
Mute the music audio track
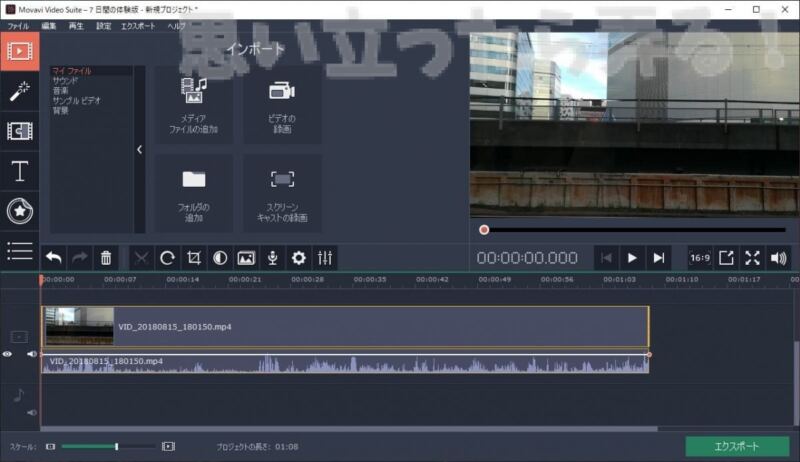tap(32, 413)
